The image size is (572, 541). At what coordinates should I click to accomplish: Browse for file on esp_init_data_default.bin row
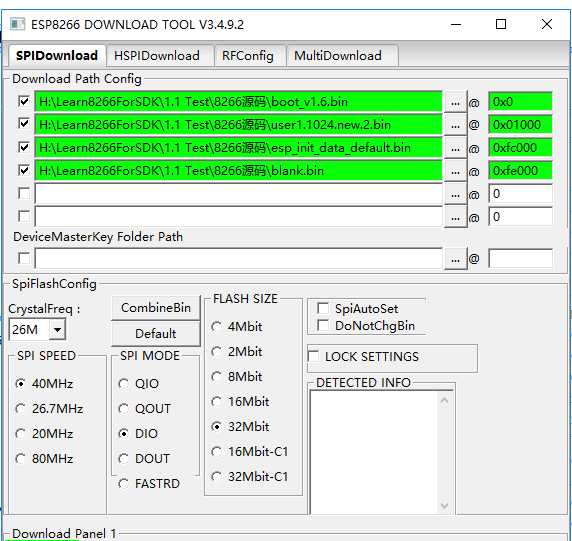pyautogui.click(x=455, y=148)
